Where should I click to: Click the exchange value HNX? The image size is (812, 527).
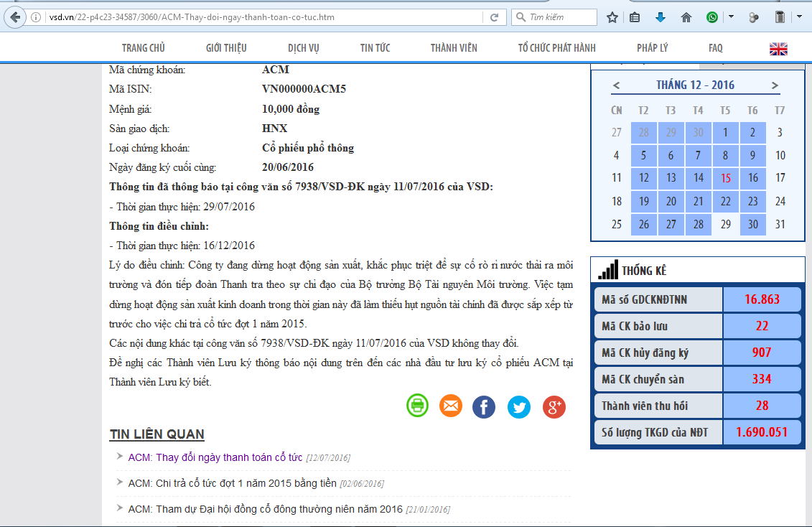[274, 129]
